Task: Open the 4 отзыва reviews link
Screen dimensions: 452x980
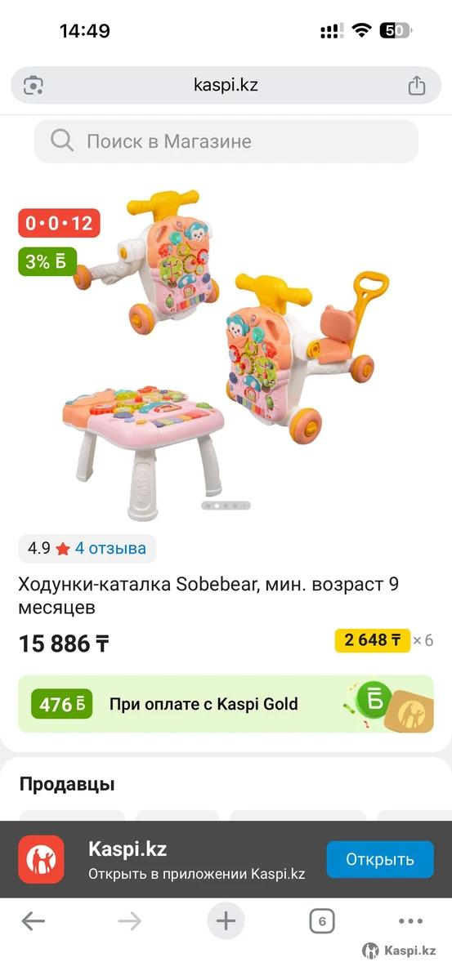Action: 110,549
